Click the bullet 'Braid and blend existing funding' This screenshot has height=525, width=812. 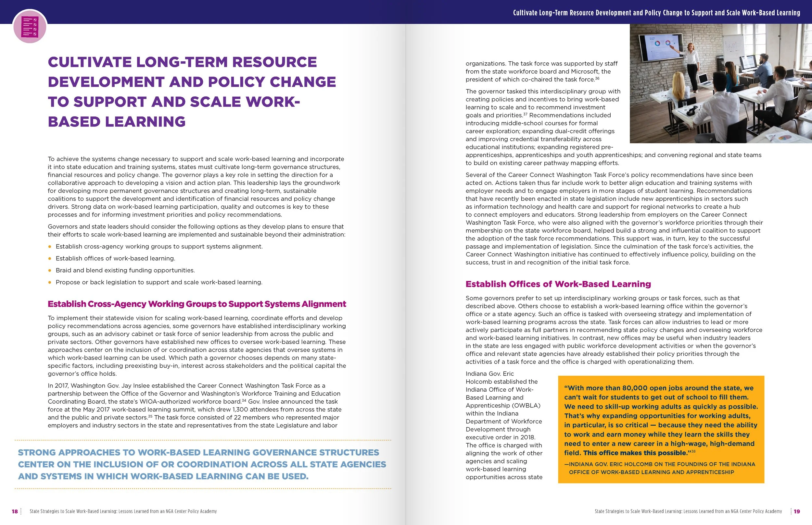click(125, 270)
